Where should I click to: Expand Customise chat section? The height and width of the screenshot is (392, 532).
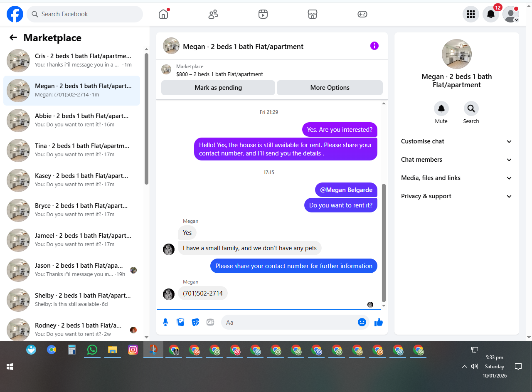(456, 141)
